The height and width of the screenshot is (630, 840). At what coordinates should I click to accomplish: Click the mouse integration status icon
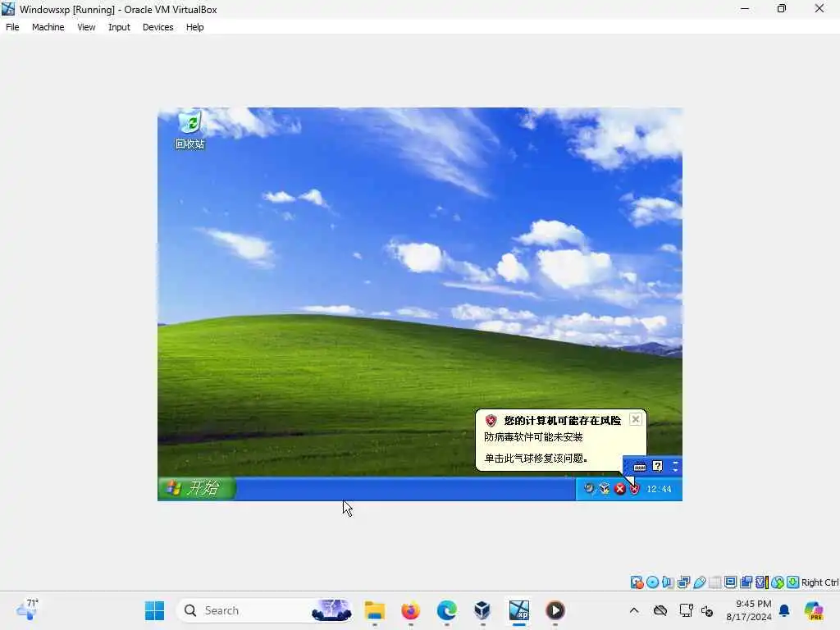pos(778,582)
